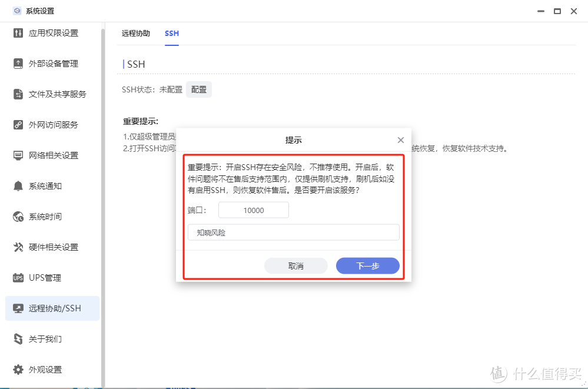588x389 pixels.
Task: Click the 配置 button next to SSH状态
Action: click(x=198, y=89)
